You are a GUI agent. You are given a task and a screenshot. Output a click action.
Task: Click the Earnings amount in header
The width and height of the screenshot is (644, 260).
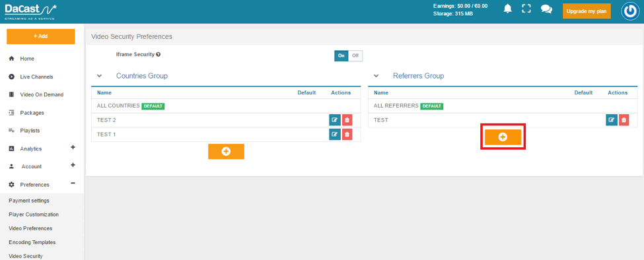(460, 6)
